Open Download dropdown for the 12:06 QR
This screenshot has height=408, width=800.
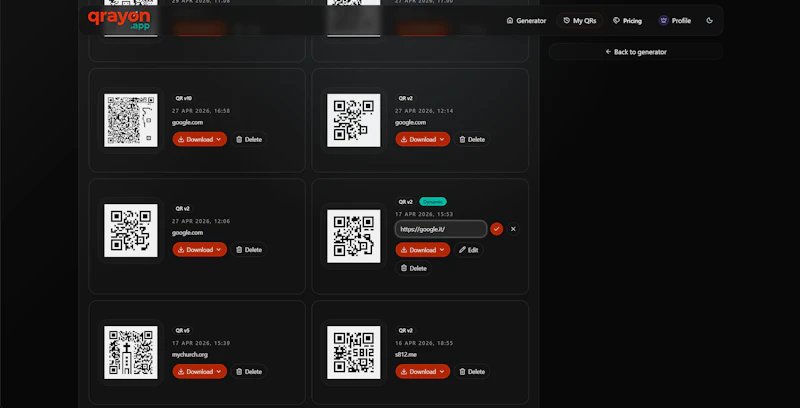pyautogui.click(x=199, y=249)
